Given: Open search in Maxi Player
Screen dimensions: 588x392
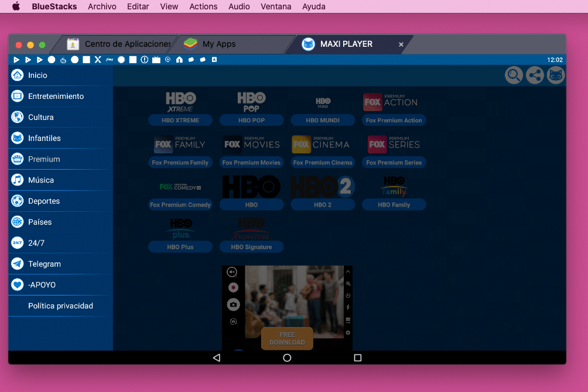Looking at the screenshot, I should tap(513, 75).
